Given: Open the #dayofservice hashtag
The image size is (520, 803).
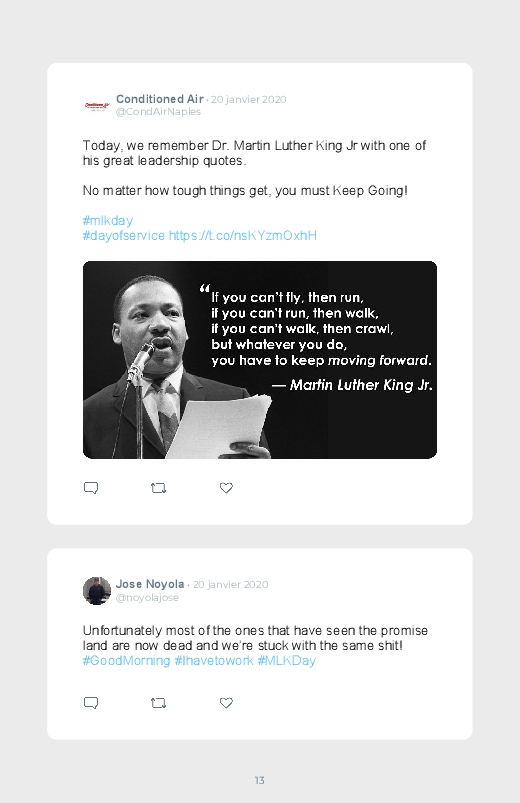Looking at the screenshot, I should 123,236.
